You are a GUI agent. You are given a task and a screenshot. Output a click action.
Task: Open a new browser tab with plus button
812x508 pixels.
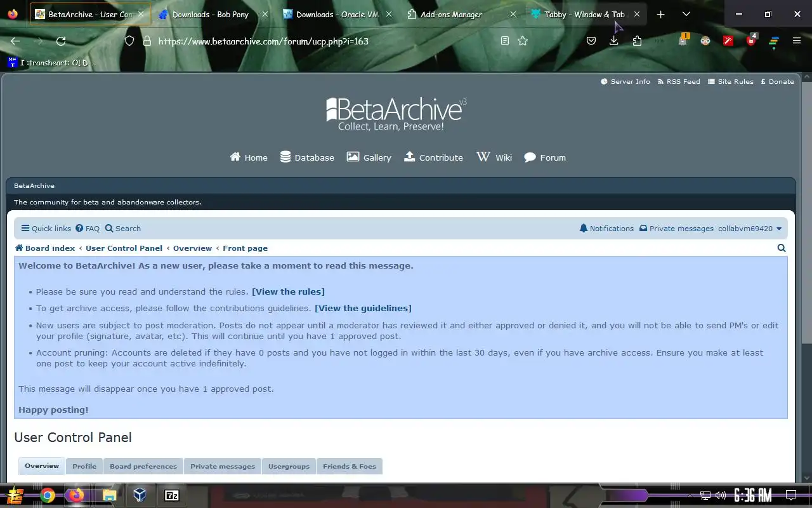[x=660, y=14]
